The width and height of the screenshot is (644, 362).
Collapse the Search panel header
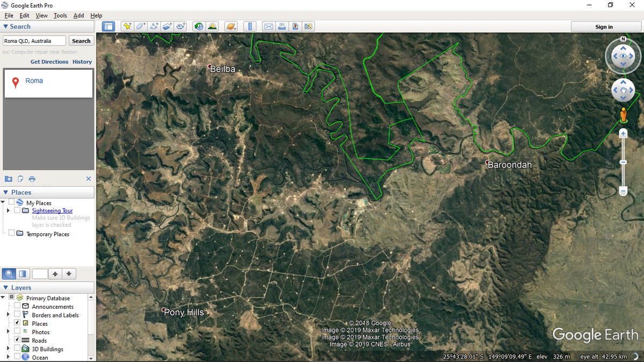48,26
